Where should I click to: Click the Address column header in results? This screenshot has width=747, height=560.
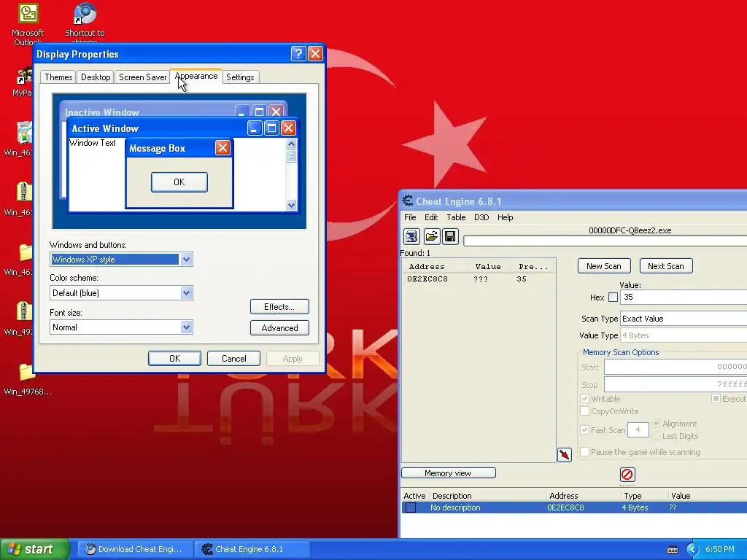[435, 267]
